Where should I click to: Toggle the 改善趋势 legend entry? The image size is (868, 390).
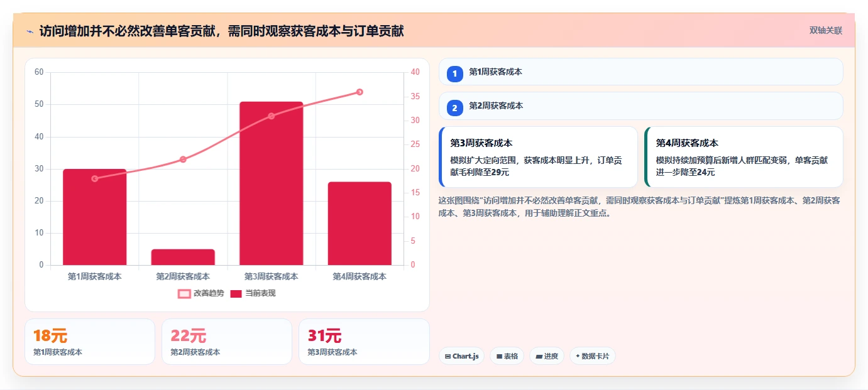[x=201, y=293]
